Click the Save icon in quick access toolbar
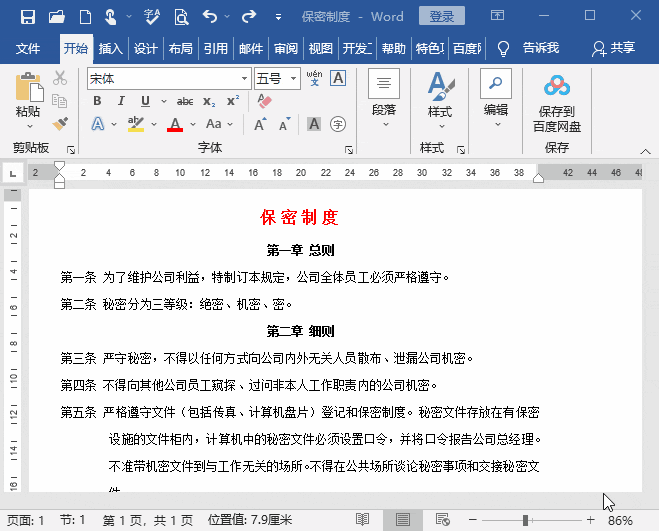Viewport: 659px width, 531px height. (x=27, y=17)
